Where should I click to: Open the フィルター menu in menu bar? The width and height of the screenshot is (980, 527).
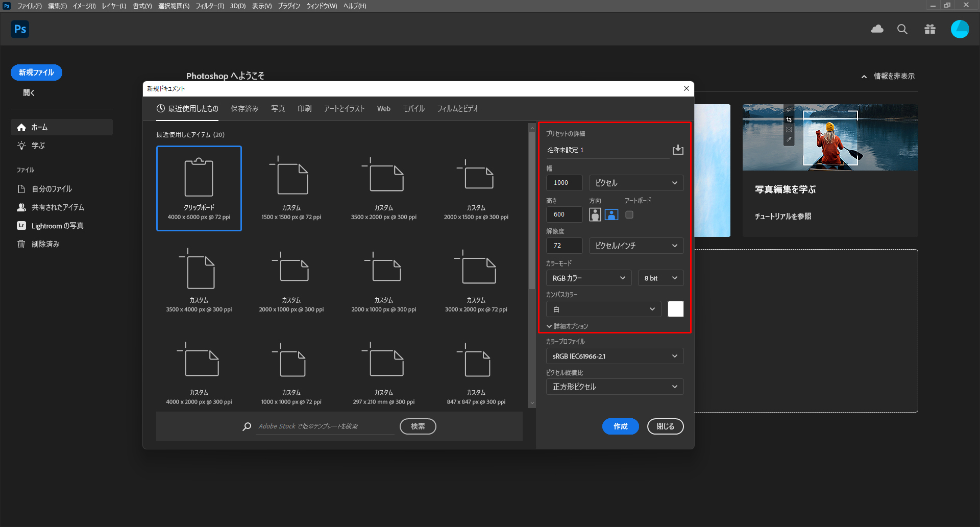pos(209,6)
